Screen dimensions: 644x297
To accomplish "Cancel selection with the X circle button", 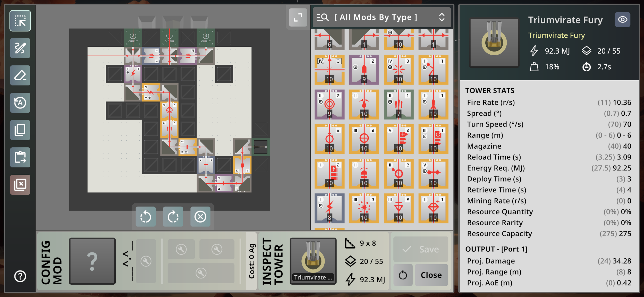I will [x=200, y=217].
